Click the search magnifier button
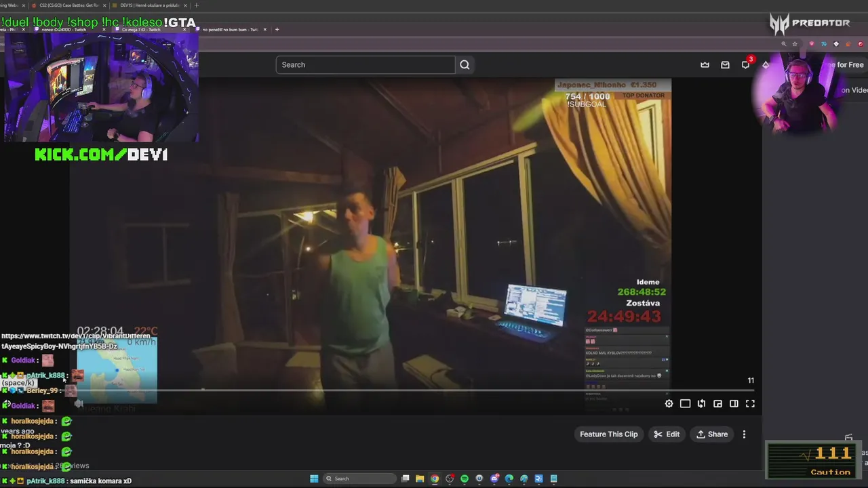Viewport: 868px width, 488px height. [465, 64]
